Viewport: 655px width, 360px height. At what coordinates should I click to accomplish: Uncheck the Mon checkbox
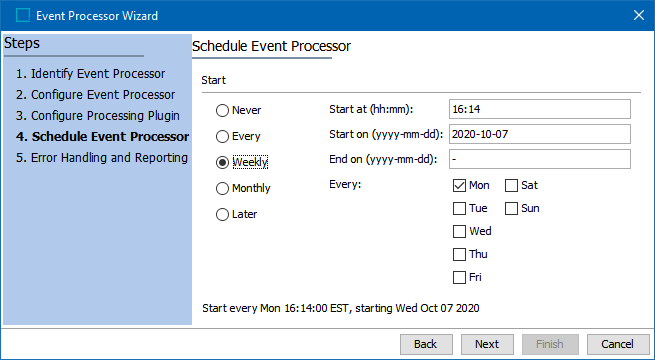click(459, 185)
